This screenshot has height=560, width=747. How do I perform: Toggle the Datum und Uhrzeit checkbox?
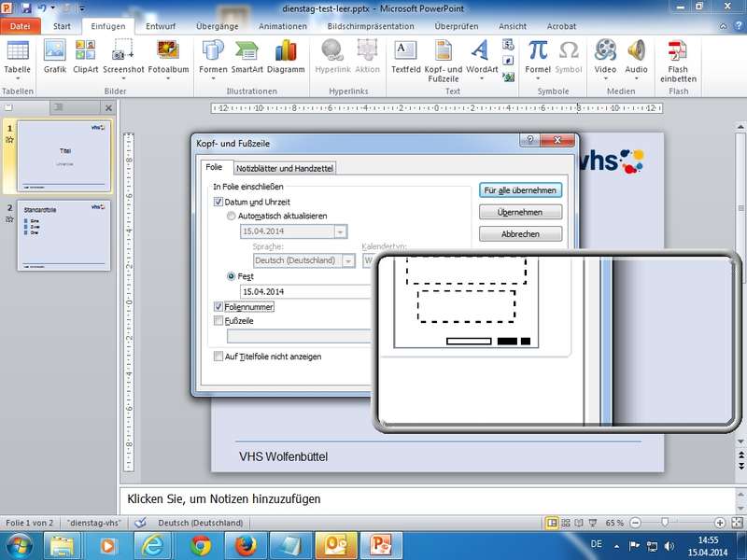(x=218, y=202)
